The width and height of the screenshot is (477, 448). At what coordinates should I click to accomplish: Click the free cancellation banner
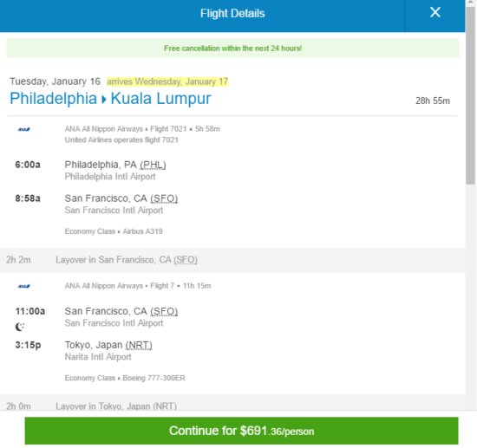[x=232, y=48]
